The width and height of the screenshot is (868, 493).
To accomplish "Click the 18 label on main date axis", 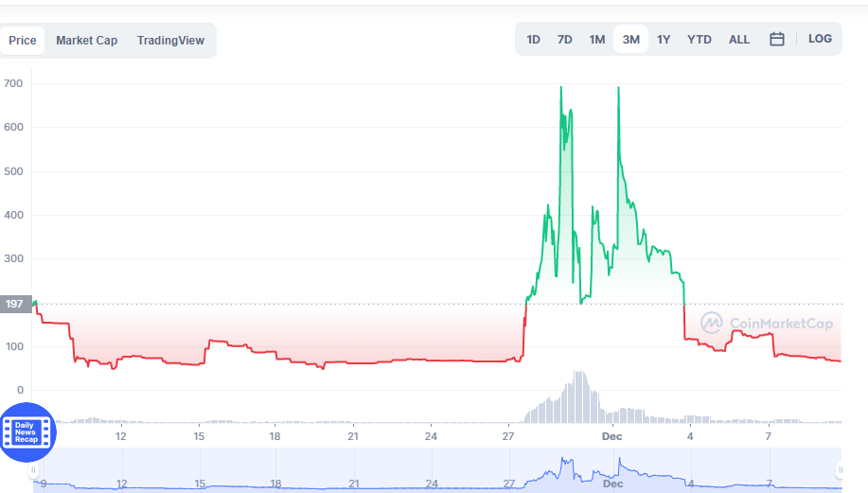I will 275,436.
